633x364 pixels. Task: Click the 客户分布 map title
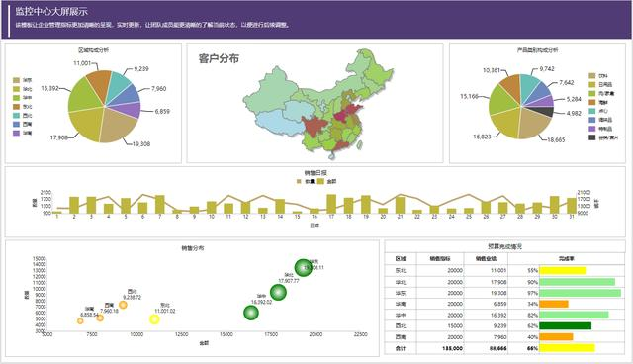pos(219,59)
